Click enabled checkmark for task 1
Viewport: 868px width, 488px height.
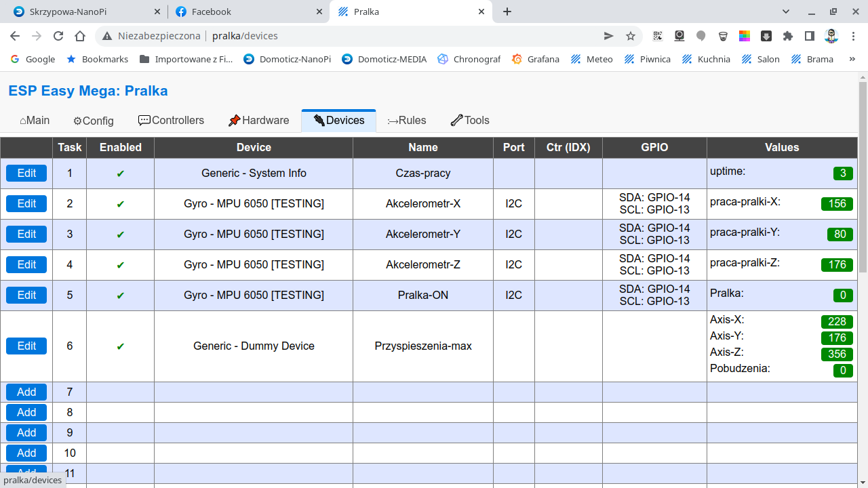(x=121, y=174)
